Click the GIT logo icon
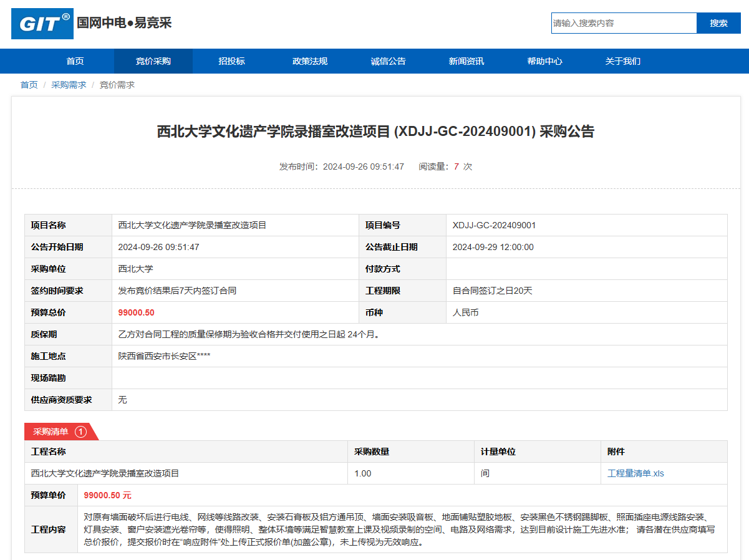The width and height of the screenshot is (749, 560). click(42, 24)
